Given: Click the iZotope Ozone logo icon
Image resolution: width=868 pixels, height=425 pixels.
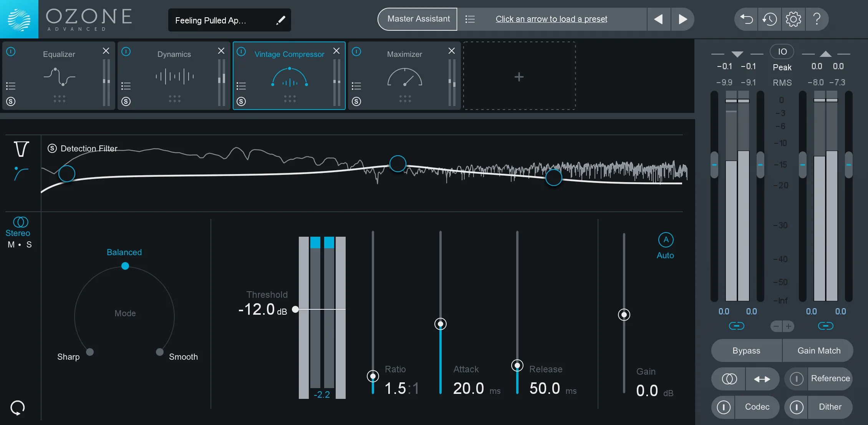Looking at the screenshot, I should tap(19, 19).
